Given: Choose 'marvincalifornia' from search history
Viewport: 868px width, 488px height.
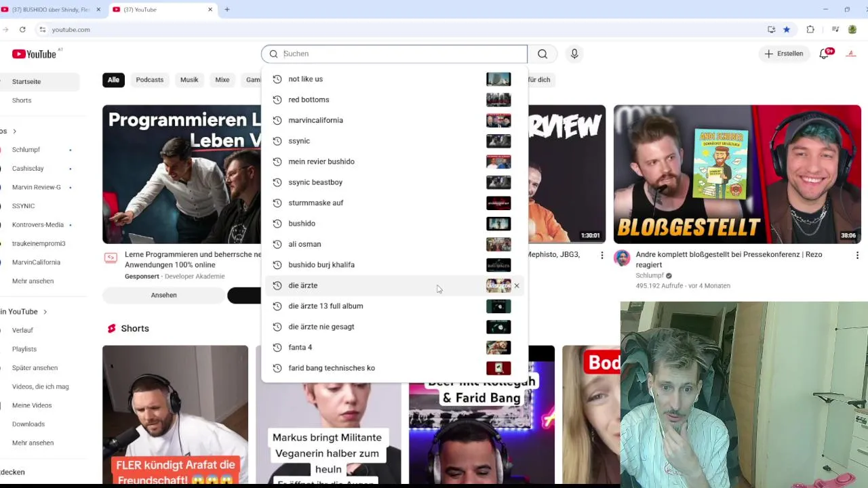Looking at the screenshot, I should point(394,120).
